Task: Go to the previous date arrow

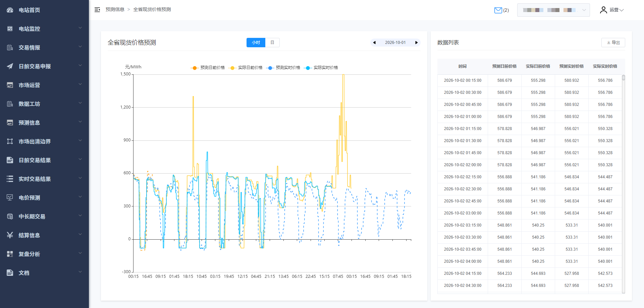Action: pos(374,43)
